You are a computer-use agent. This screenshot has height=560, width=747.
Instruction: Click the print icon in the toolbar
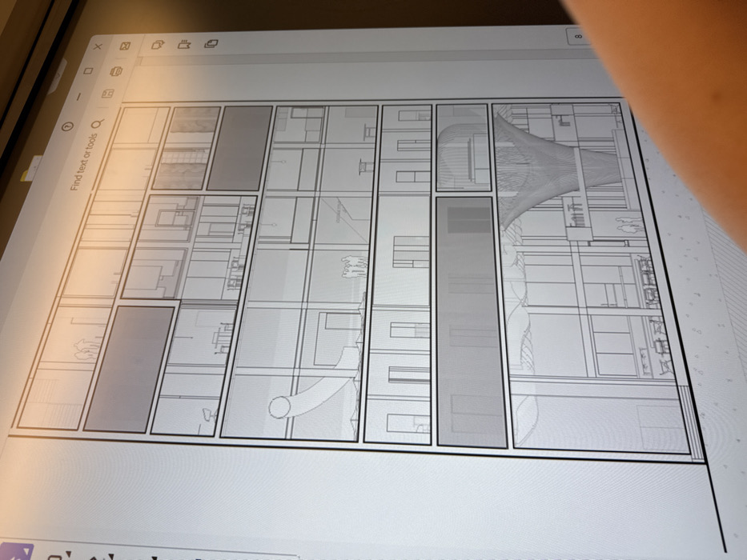[116, 71]
